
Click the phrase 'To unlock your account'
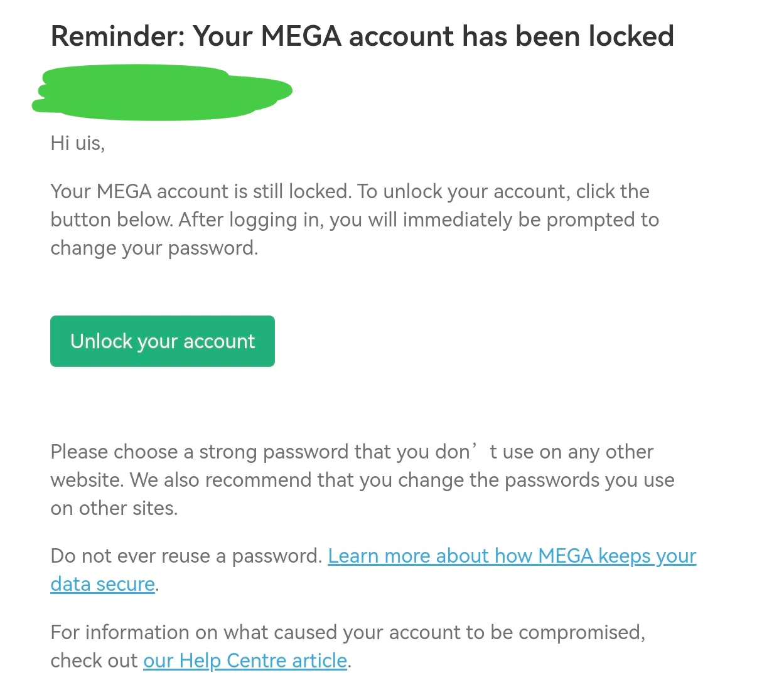[461, 191]
